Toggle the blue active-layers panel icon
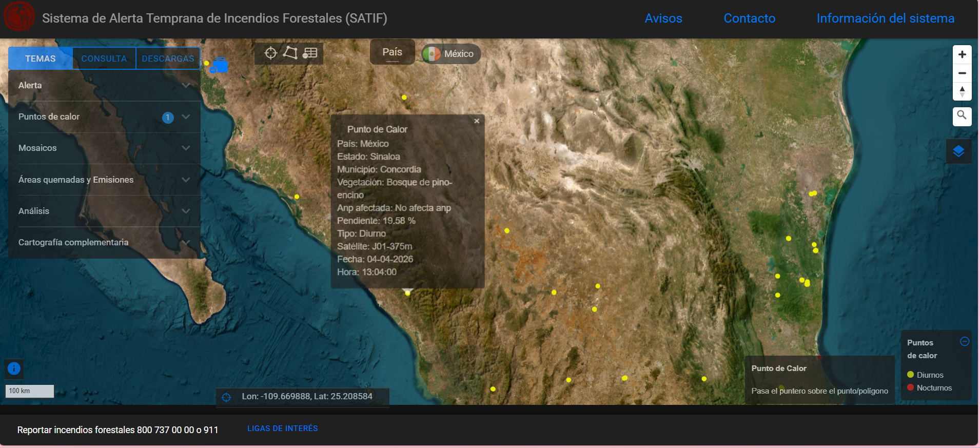 point(220,66)
